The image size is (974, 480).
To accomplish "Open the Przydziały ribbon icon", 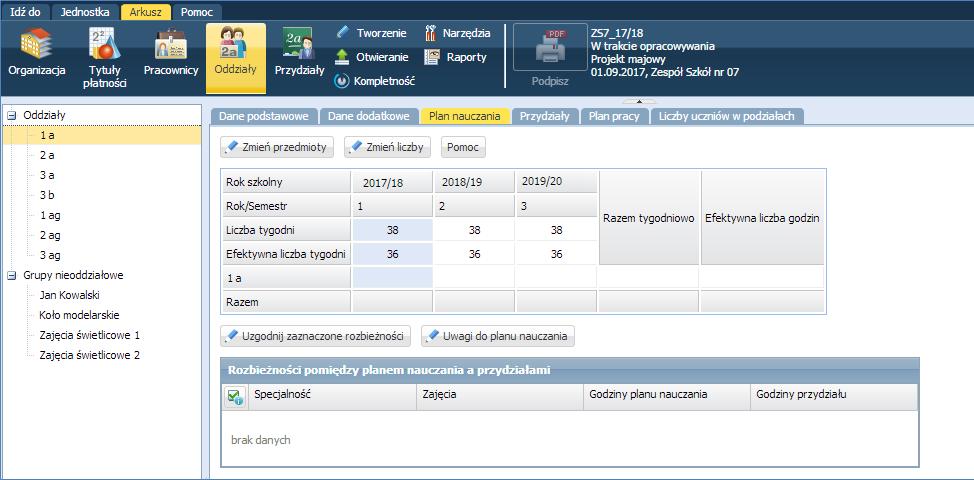I will pyautogui.click(x=299, y=43).
